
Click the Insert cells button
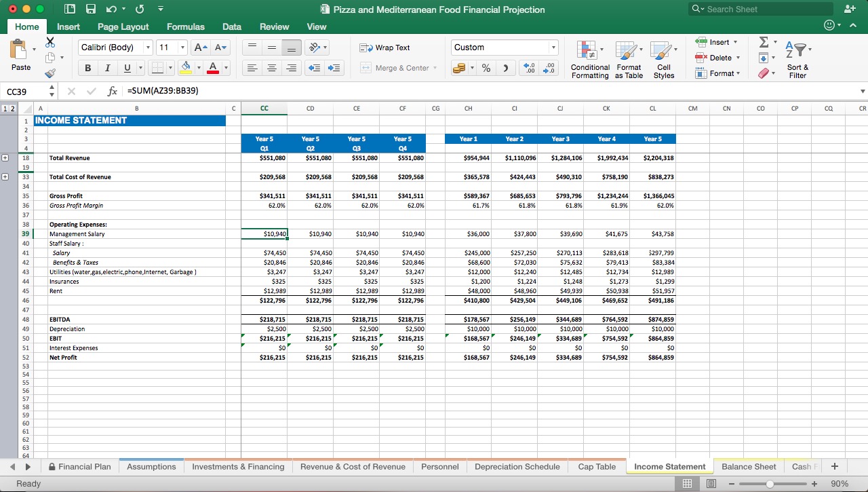tap(717, 42)
